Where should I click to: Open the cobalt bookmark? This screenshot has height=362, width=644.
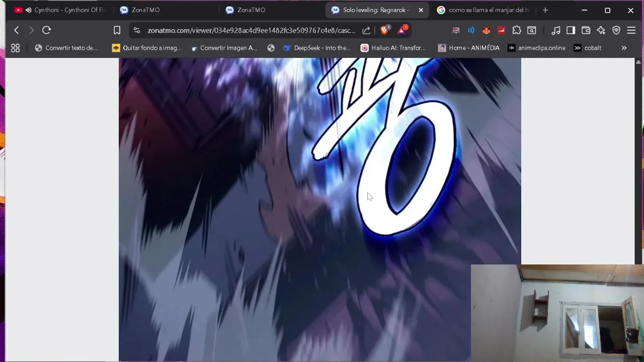588,48
